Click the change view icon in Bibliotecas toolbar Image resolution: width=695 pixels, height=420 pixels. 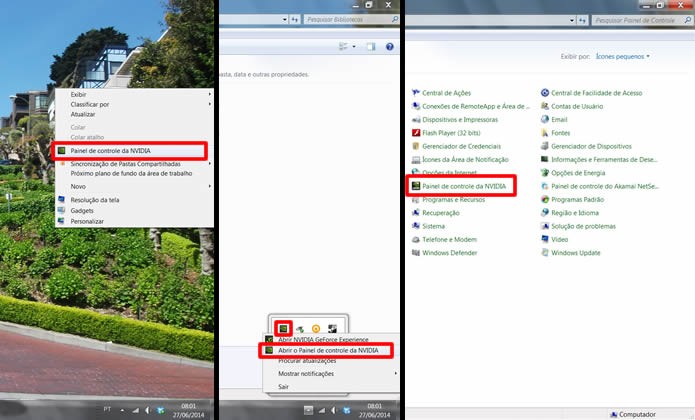click(344, 47)
